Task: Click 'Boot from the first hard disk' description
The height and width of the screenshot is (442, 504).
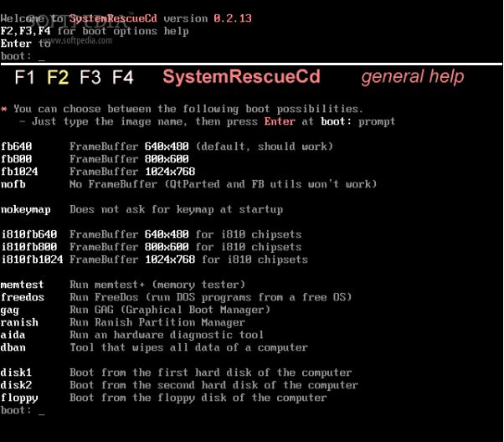Action: click(x=210, y=373)
